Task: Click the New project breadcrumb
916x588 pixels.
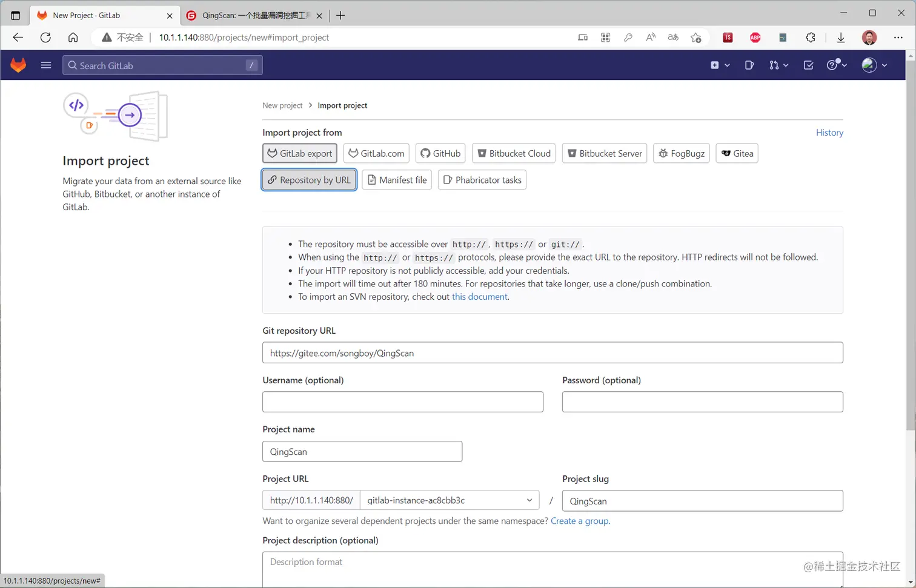Action: (282, 105)
